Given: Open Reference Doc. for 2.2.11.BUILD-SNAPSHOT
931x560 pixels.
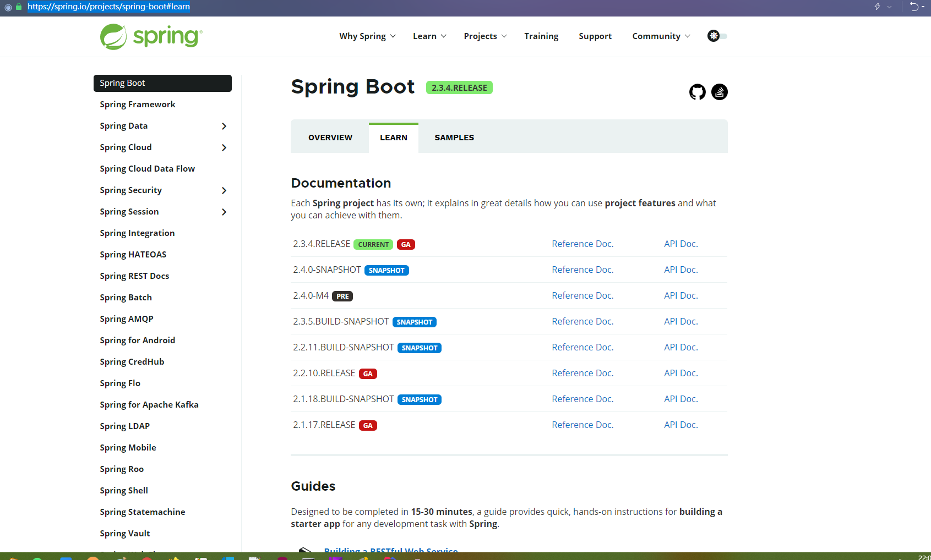Looking at the screenshot, I should (x=582, y=347).
